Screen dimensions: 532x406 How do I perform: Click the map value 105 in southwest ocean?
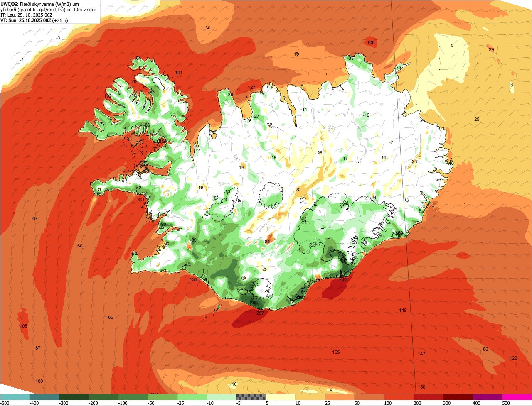pyautogui.click(x=23, y=326)
